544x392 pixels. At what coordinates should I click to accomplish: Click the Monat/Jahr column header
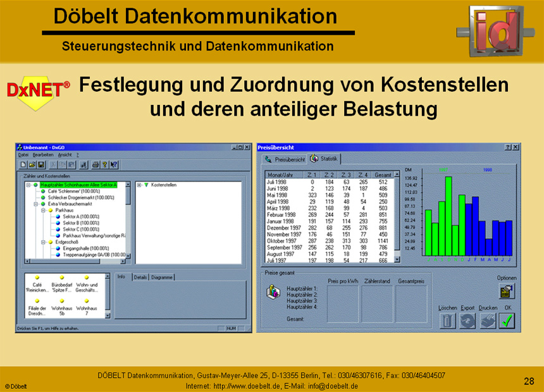[284, 175]
